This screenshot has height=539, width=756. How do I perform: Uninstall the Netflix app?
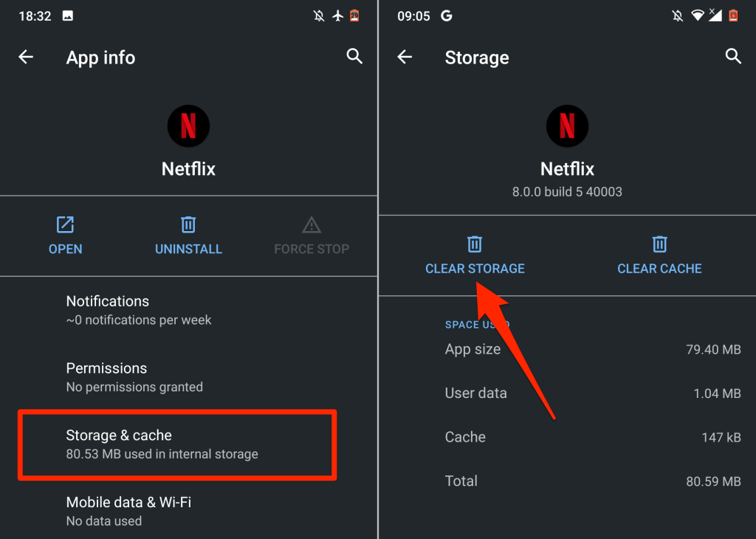(x=188, y=235)
